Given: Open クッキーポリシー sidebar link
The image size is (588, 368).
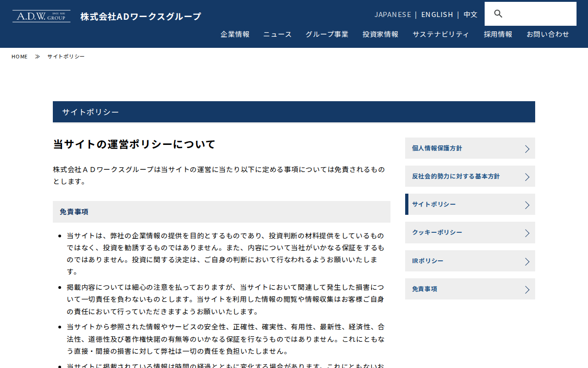Looking at the screenshot, I should (x=470, y=232).
